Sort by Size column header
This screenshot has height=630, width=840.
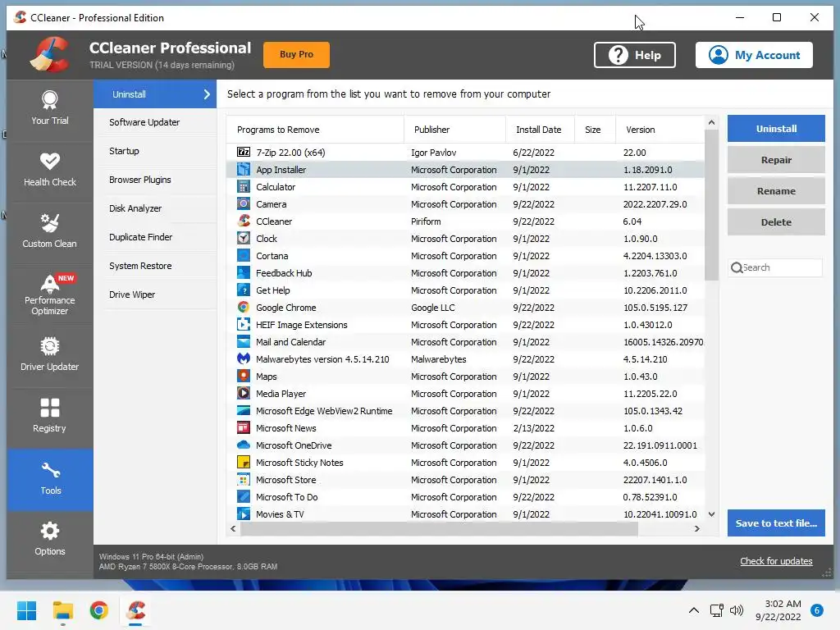[x=596, y=130]
